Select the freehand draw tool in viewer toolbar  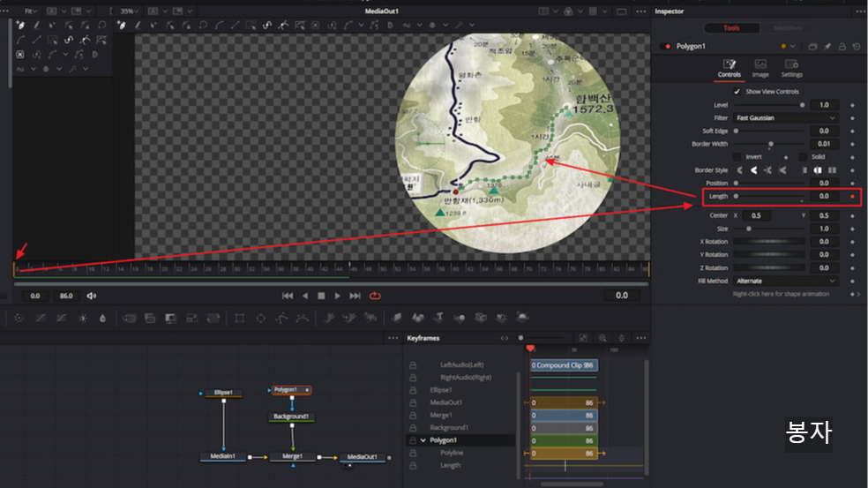pyautogui.click(x=138, y=25)
